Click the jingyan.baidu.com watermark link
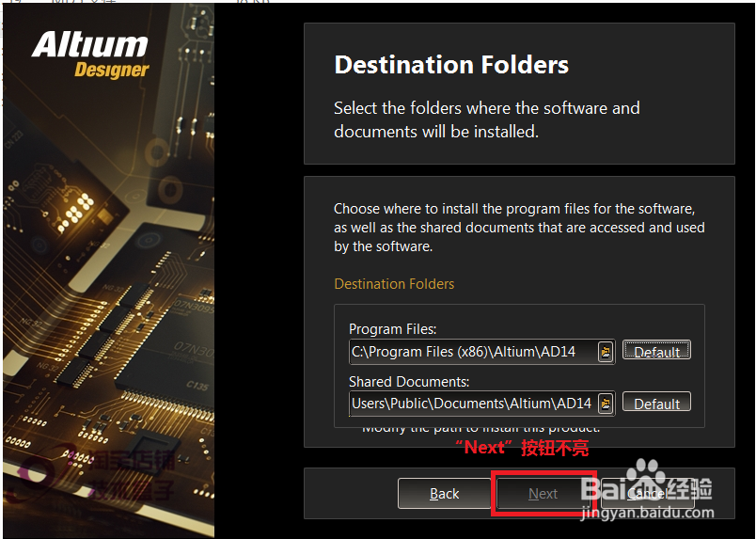This screenshot has width=756, height=539. [648, 512]
